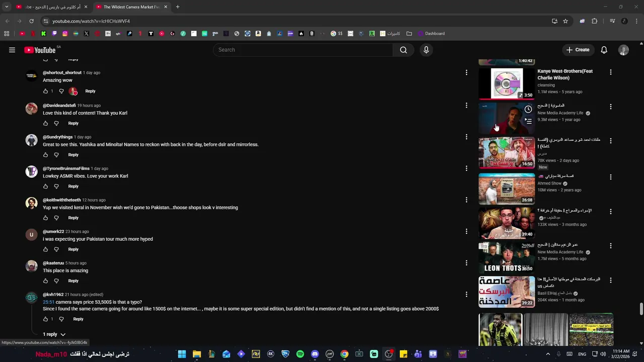Like the comment by @keithwiththeteeth
Image resolution: width=644 pixels, height=362 pixels.
[x=45, y=218]
